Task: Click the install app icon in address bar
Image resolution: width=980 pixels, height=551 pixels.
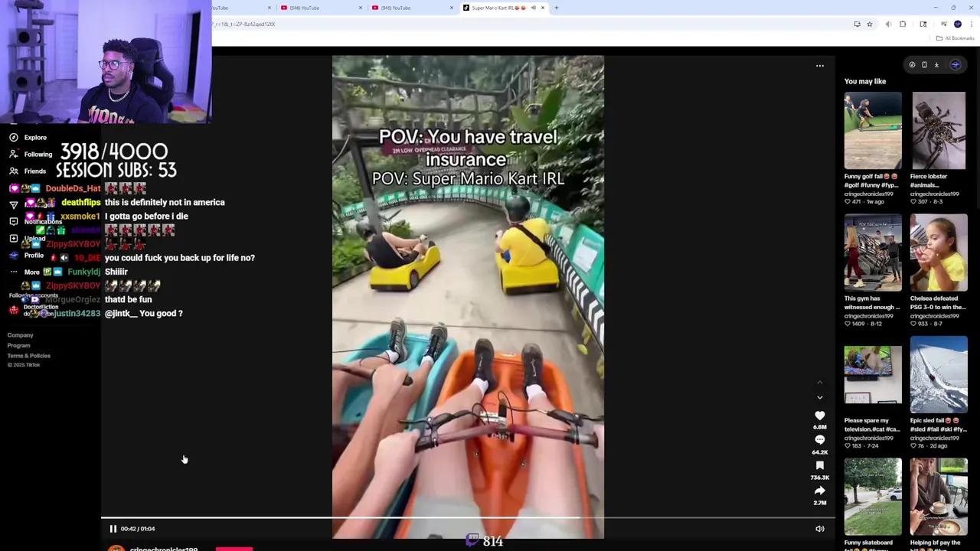Action: pyautogui.click(x=857, y=24)
